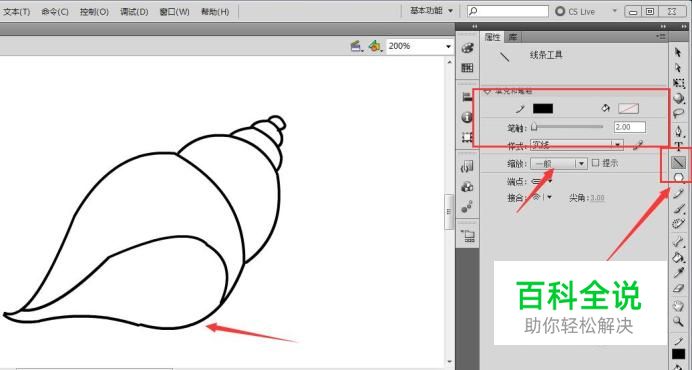The width and height of the screenshot is (692, 370).
Task: Open the Debug (D) menu
Action: click(134, 11)
